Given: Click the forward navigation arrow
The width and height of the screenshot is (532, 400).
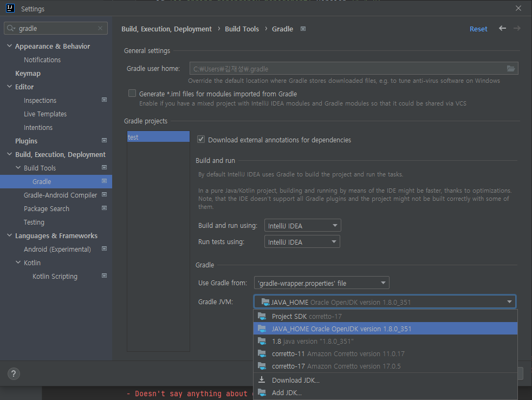Looking at the screenshot, I should click(x=517, y=28).
